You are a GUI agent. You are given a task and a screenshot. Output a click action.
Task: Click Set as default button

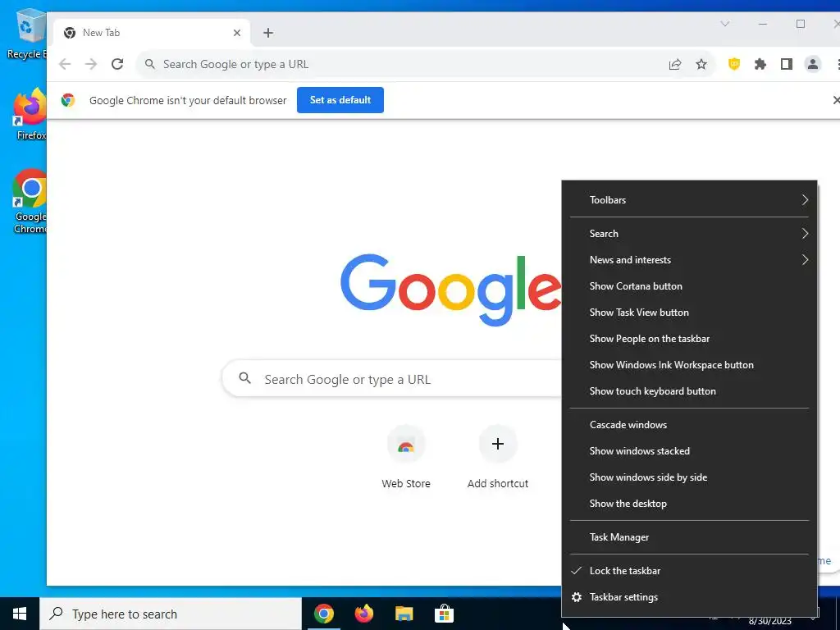tap(340, 100)
